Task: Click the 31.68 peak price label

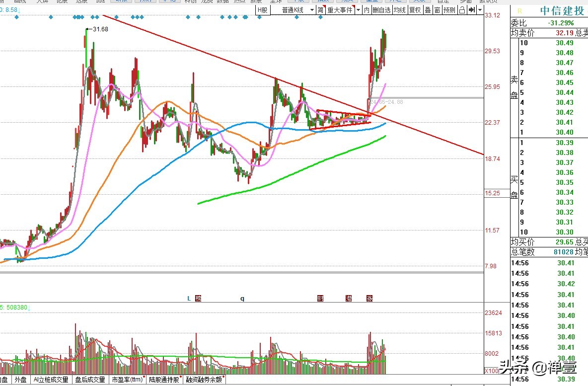Action: pyautogui.click(x=100, y=29)
